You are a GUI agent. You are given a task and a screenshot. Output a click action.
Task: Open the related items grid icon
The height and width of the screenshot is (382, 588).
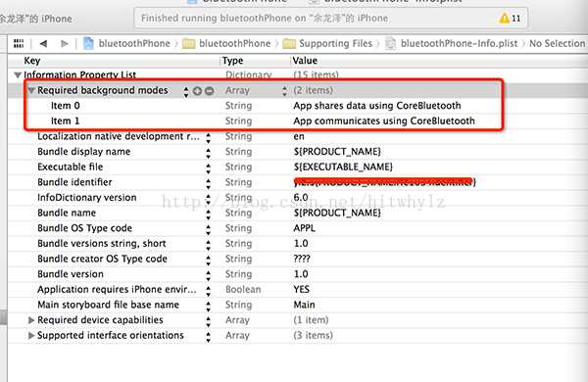pos(19,43)
